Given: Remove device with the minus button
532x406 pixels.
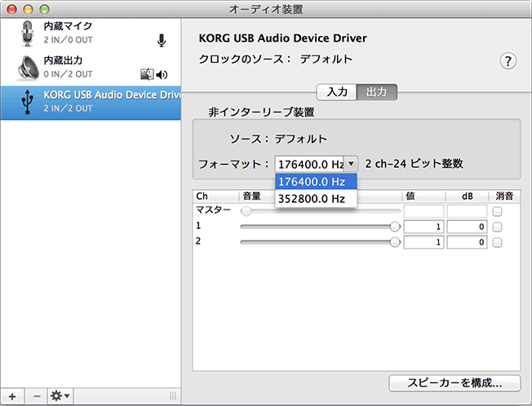Looking at the screenshot, I should (x=37, y=396).
